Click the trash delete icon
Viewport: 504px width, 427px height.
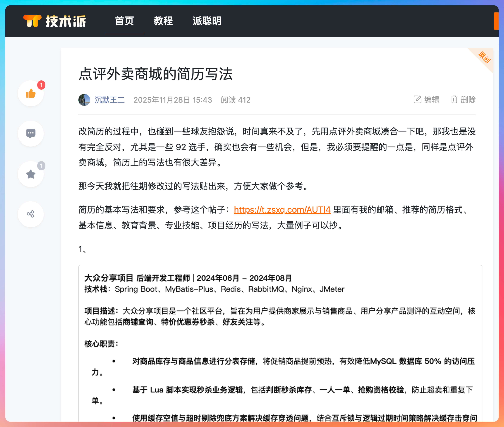(x=454, y=99)
